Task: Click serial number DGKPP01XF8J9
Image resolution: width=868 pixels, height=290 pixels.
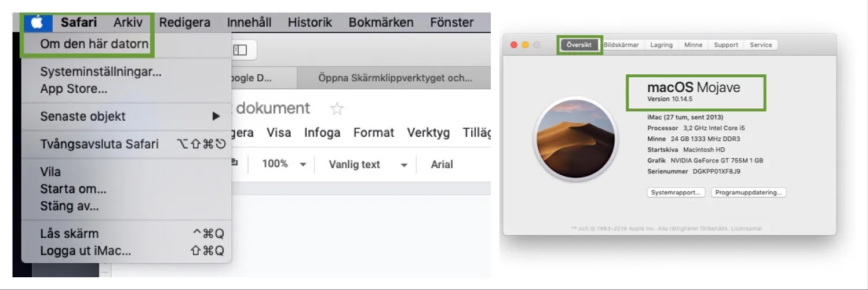Action: click(716, 172)
